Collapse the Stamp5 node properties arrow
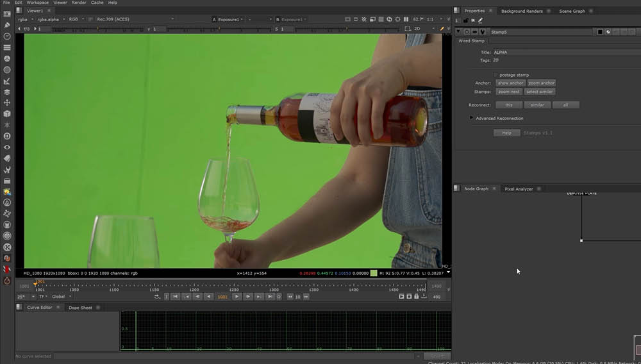 click(458, 31)
